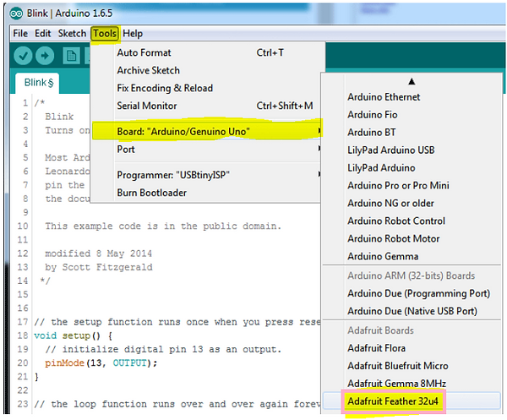The image size is (507, 420).
Task: Select Arduino Ethernet board
Action: tap(412, 96)
